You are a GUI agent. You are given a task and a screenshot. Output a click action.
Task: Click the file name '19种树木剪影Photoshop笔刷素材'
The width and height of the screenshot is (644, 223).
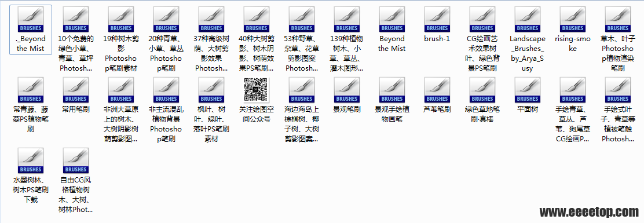tap(121, 53)
